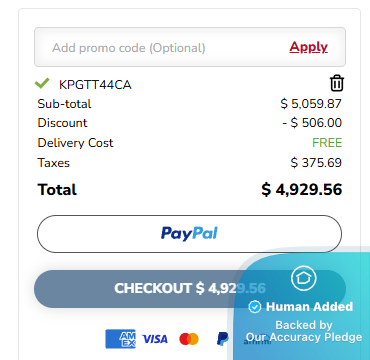Screen dimensions: 370x360
Task: Click the American Express card icon
Action: click(x=120, y=339)
